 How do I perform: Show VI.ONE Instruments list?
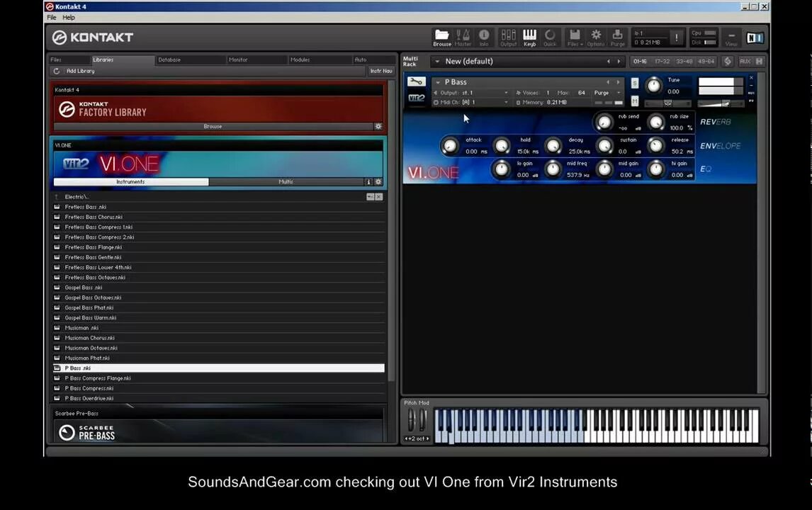pyautogui.click(x=131, y=182)
